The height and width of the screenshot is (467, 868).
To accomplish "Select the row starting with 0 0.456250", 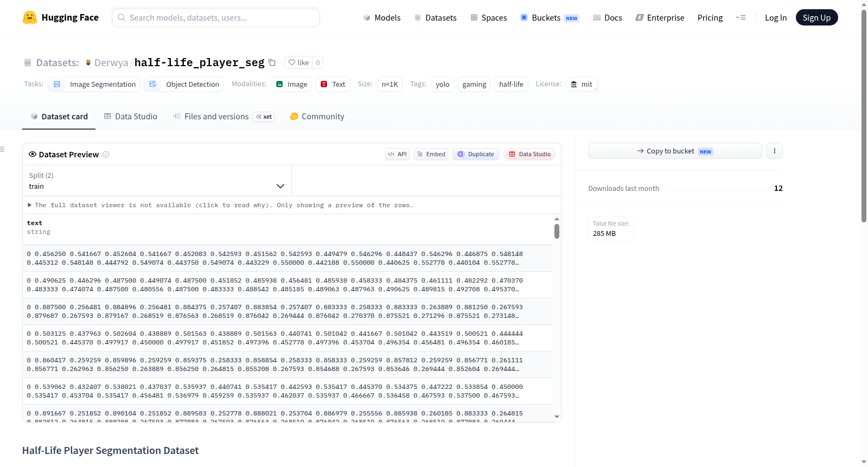I will point(288,258).
